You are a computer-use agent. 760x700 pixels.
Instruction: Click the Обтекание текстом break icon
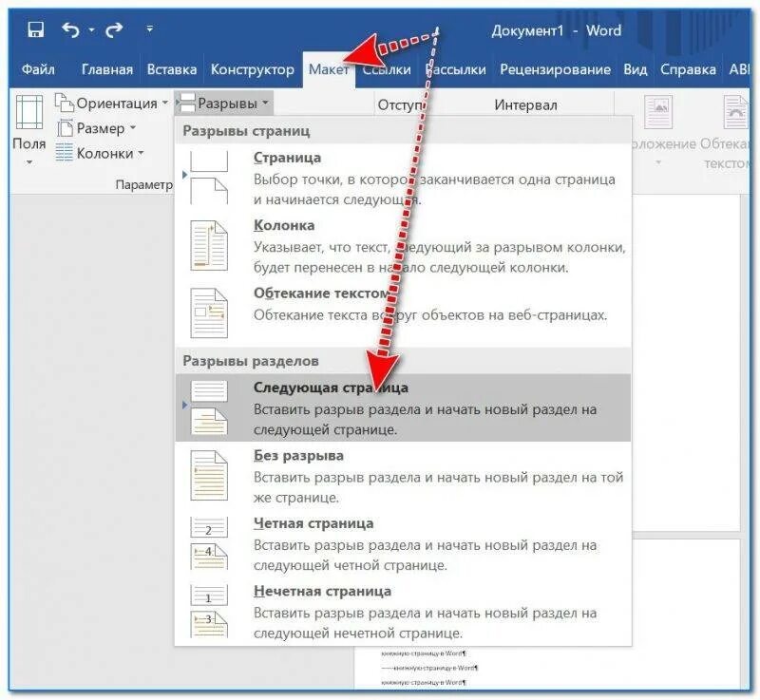point(209,313)
